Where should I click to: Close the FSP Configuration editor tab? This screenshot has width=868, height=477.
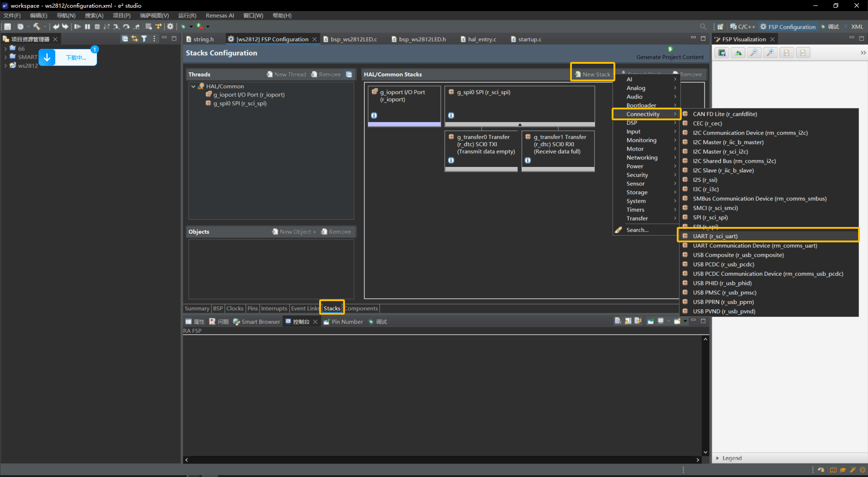(x=315, y=39)
